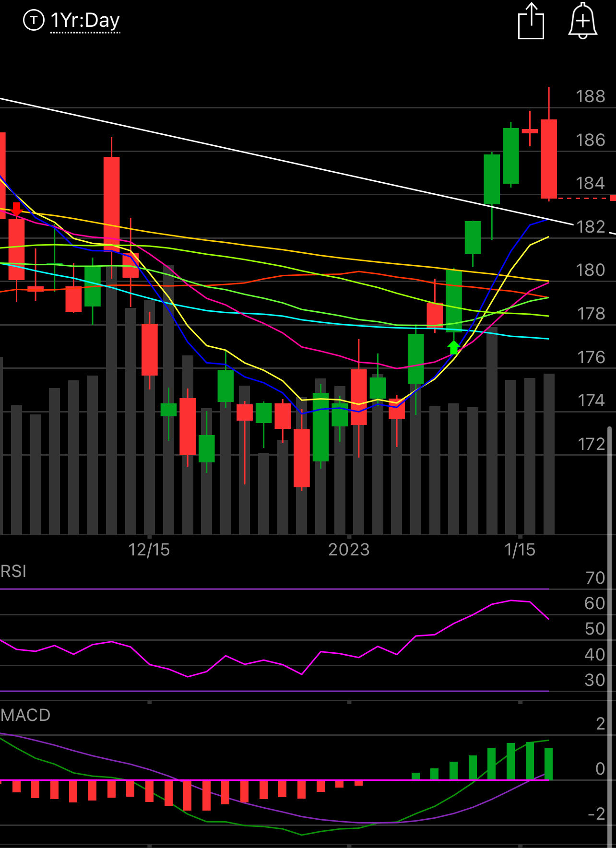Tap the MACD -2 scale label
This screenshot has width=616, height=848.
(x=596, y=814)
